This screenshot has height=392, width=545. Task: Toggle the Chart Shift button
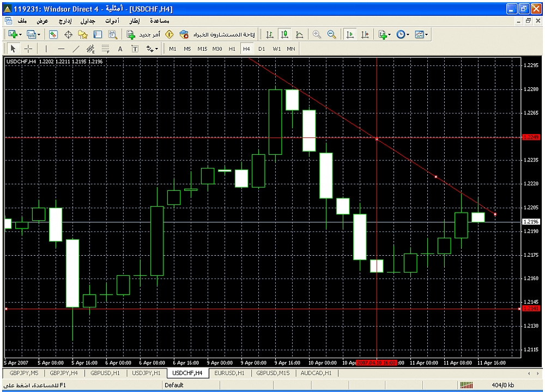coord(365,34)
